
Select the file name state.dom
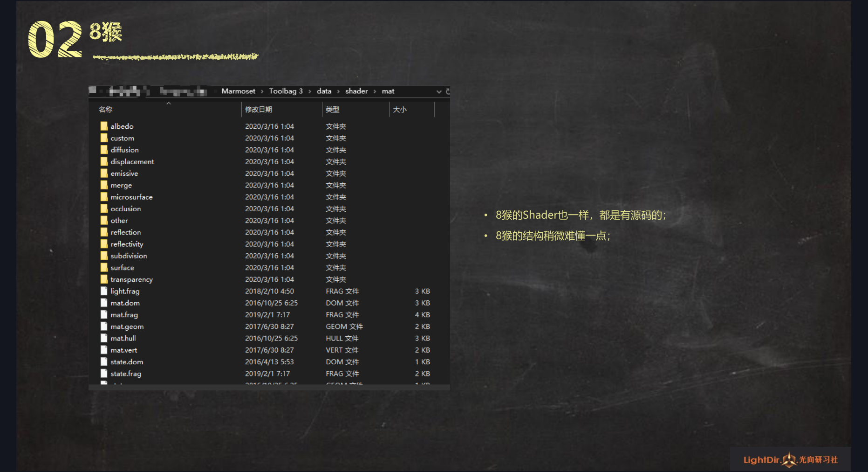coord(127,362)
